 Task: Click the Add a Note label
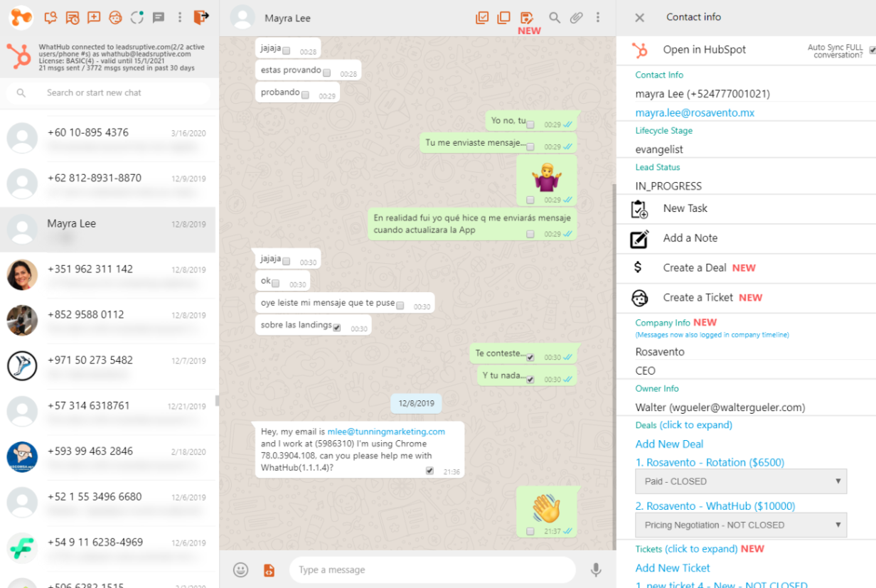[690, 238]
